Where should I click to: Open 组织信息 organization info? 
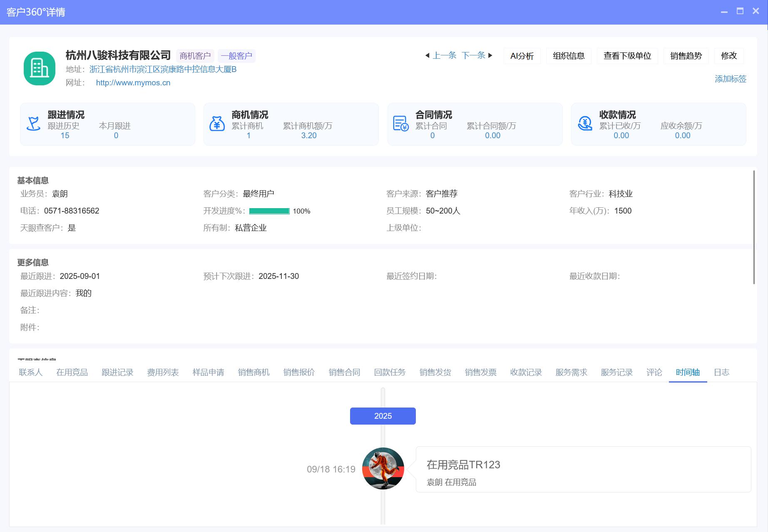click(569, 56)
